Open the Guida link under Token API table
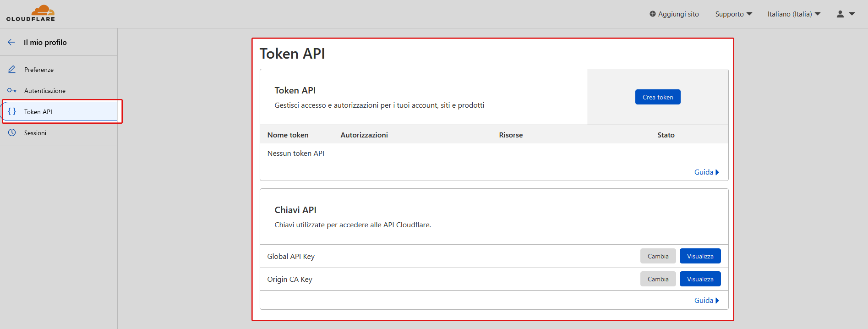This screenshot has height=329, width=868. coord(707,172)
